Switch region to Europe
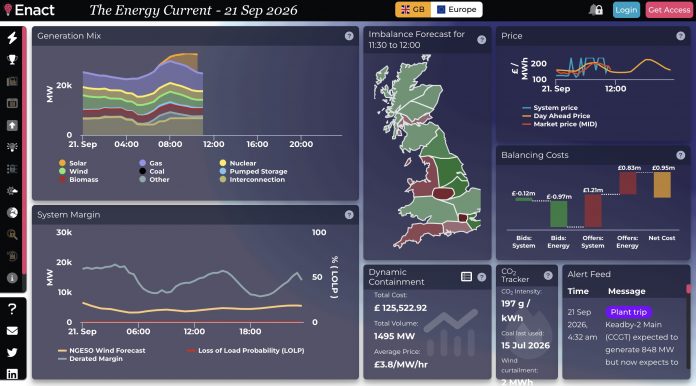Screen dimensions: 696x386 [x=456, y=10]
